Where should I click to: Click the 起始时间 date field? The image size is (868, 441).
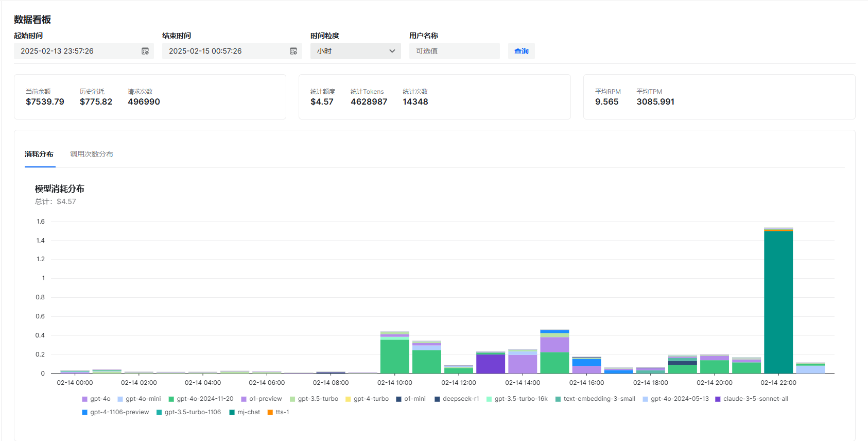pos(77,51)
